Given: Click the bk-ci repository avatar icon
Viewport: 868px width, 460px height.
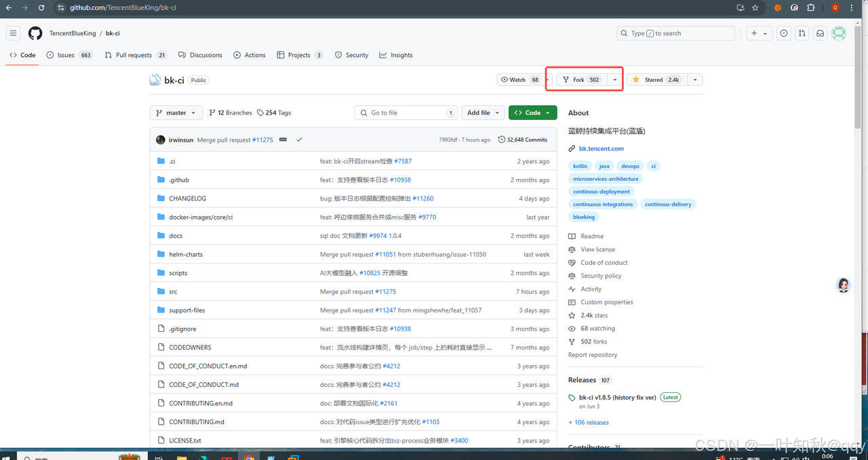Looking at the screenshot, I should pos(155,80).
